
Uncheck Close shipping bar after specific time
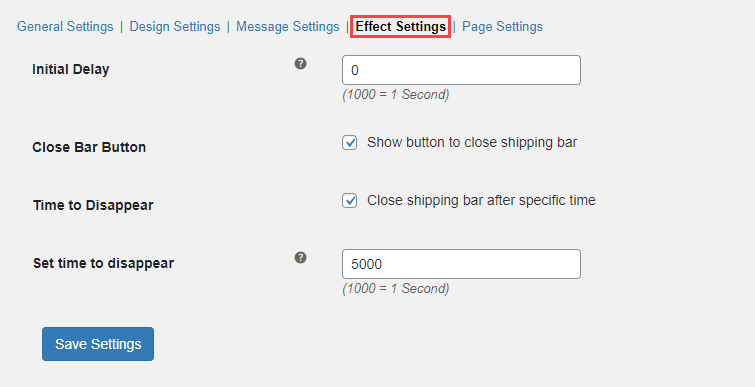pyautogui.click(x=350, y=200)
